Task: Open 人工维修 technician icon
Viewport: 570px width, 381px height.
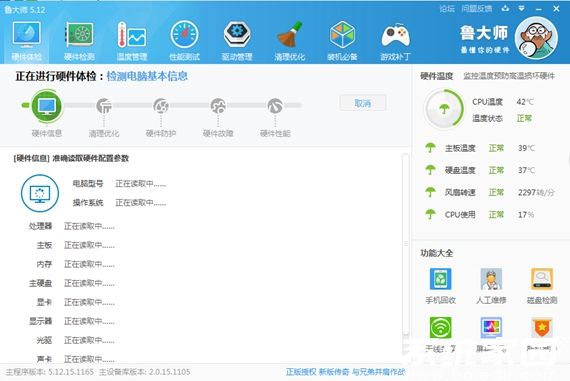Action: tap(491, 279)
